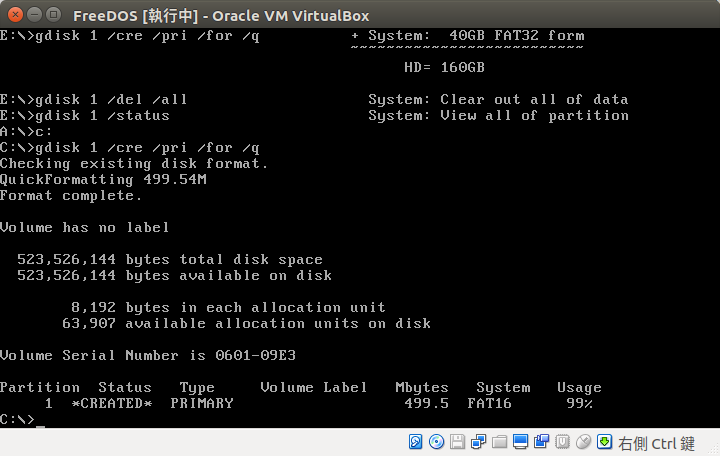Viewport: 720px width, 456px height.
Task: Click the 'Usage' column header
Action: coord(579,388)
